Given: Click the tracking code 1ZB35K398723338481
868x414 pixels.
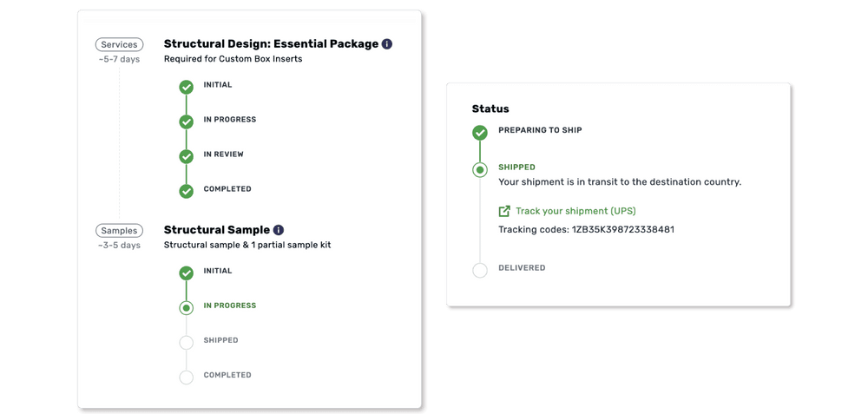Looking at the screenshot, I should [x=622, y=229].
